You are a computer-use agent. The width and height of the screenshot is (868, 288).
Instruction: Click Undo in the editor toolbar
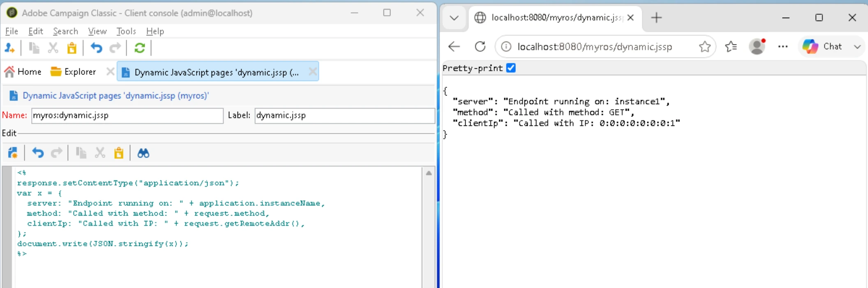click(38, 153)
